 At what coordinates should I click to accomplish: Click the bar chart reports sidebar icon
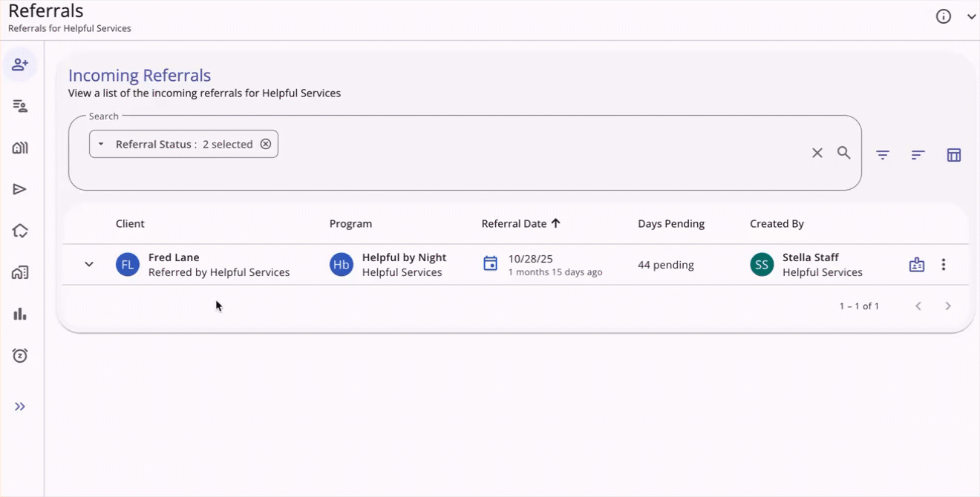click(x=20, y=314)
